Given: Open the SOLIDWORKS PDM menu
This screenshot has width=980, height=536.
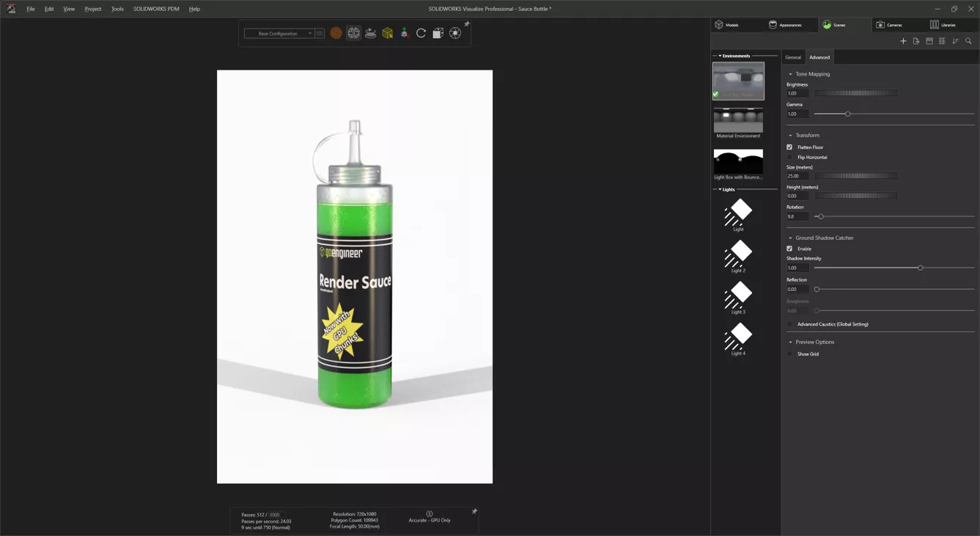Looking at the screenshot, I should (156, 9).
